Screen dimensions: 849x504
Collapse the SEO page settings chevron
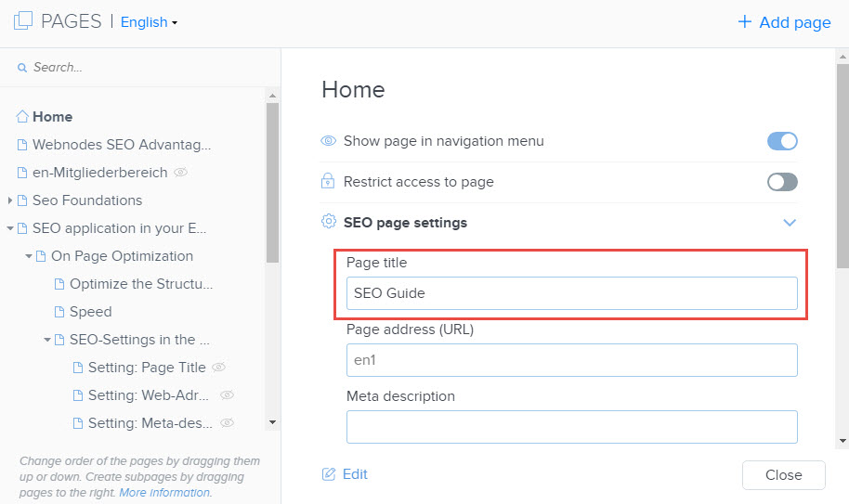point(790,222)
